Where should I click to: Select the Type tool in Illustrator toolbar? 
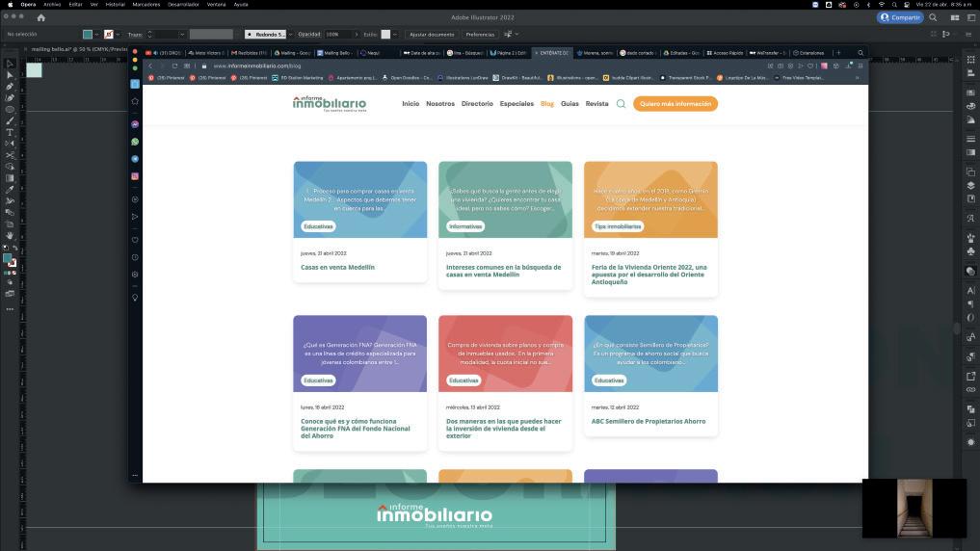point(10,132)
